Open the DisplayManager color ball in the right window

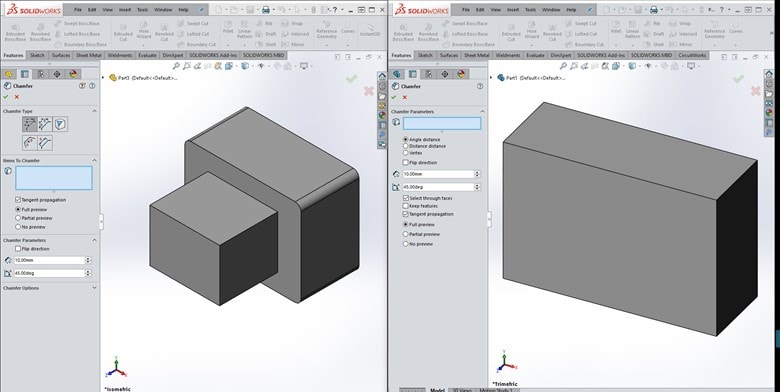pos(461,74)
